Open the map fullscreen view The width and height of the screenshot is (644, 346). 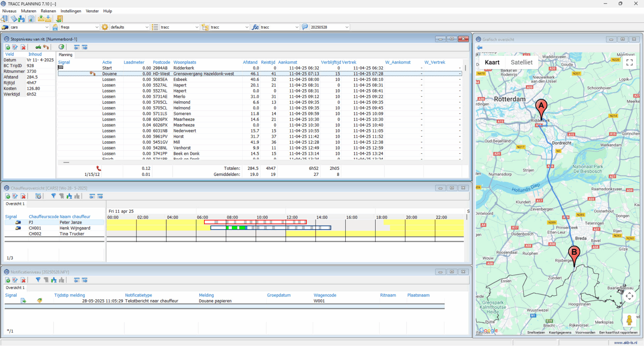(630, 62)
